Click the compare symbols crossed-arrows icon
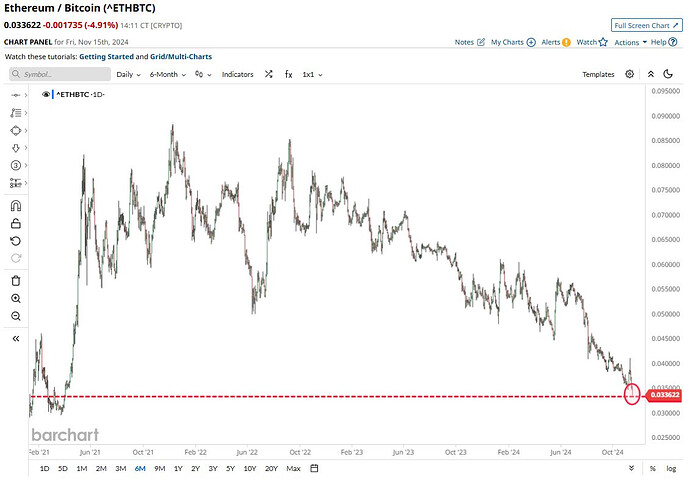The image size is (690, 481). click(x=268, y=74)
